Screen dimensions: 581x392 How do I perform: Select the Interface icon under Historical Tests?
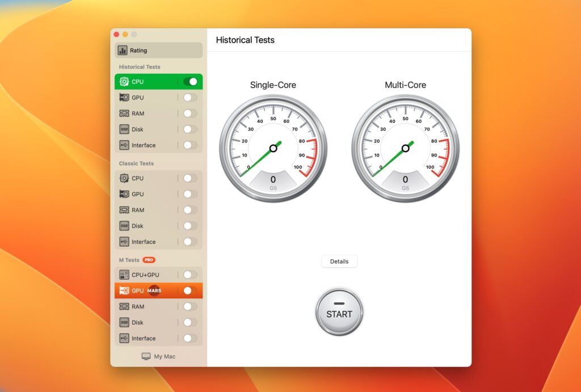point(124,145)
